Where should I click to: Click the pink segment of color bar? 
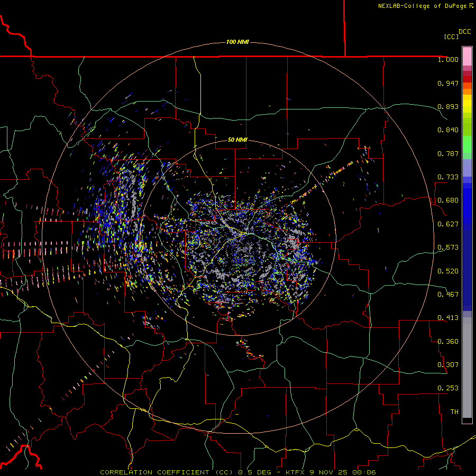[467, 57]
